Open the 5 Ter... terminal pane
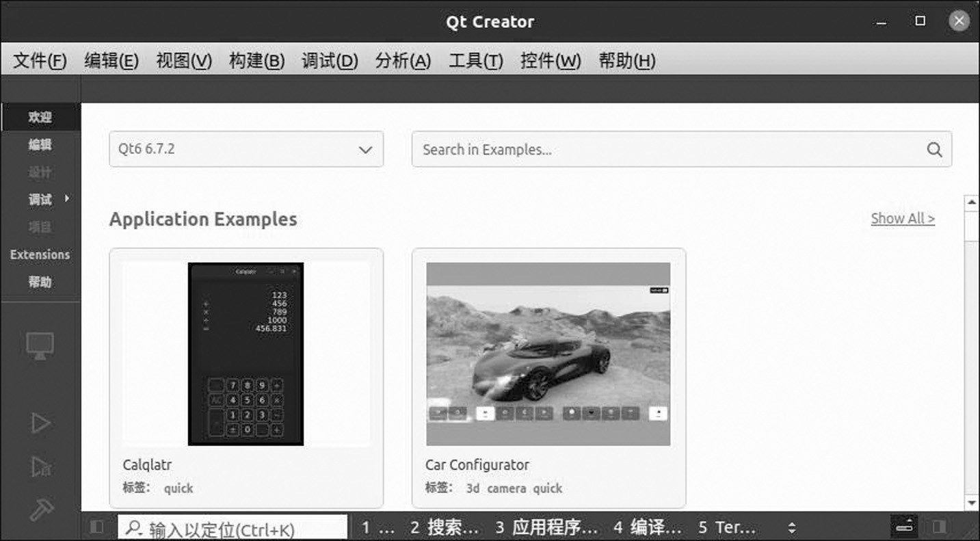Image resolution: width=980 pixels, height=541 pixels. pyautogui.click(x=727, y=527)
